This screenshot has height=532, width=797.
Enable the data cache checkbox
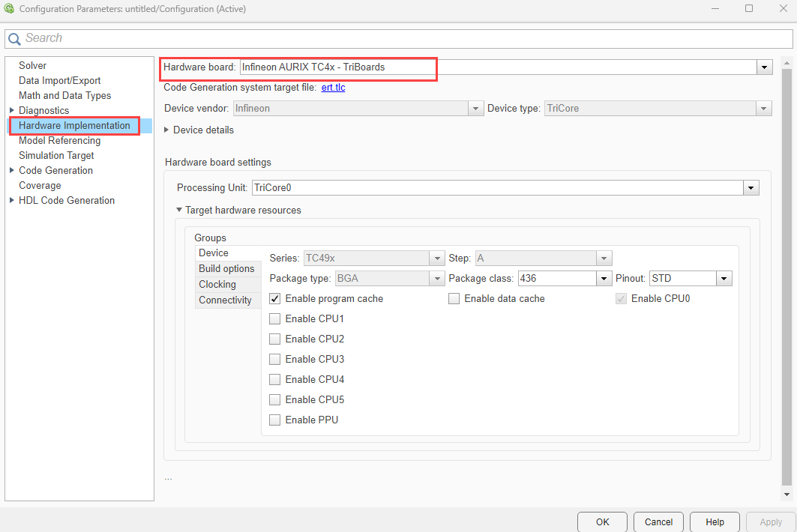454,299
